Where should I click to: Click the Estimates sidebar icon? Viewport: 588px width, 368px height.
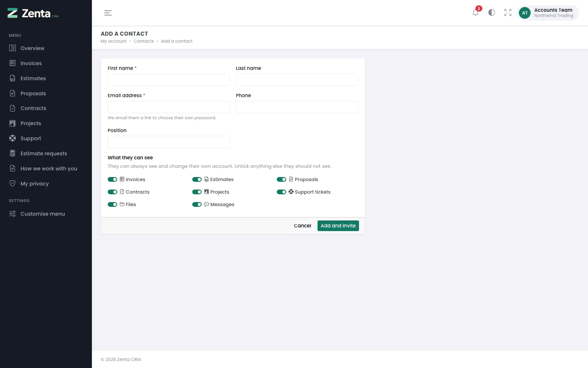[12, 78]
